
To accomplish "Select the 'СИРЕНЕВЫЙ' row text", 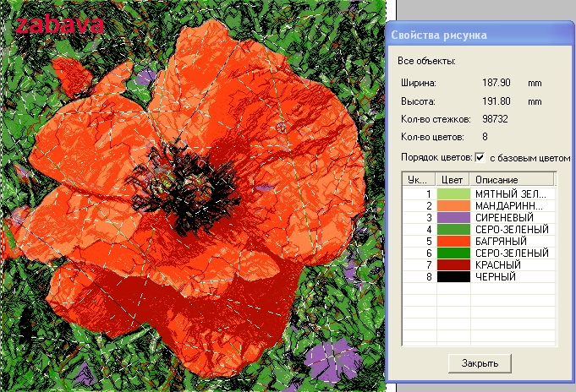I will pos(504,217).
